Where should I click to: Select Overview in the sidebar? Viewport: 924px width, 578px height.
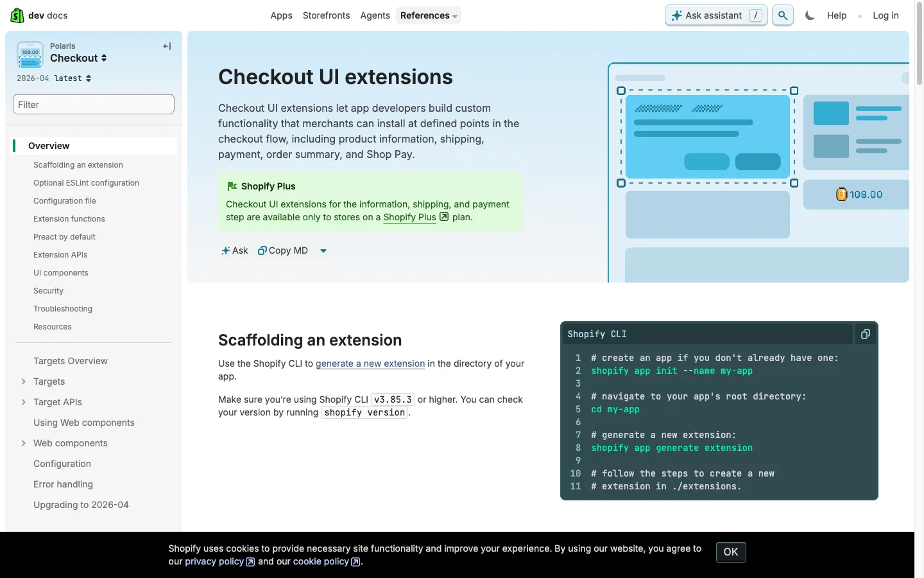(95, 146)
